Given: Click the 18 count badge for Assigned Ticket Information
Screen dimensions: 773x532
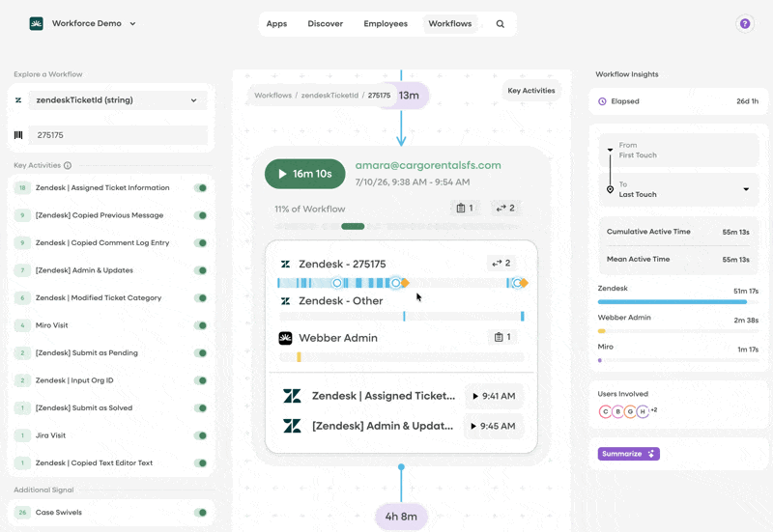Looking at the screenshot, I should point(22,187).
